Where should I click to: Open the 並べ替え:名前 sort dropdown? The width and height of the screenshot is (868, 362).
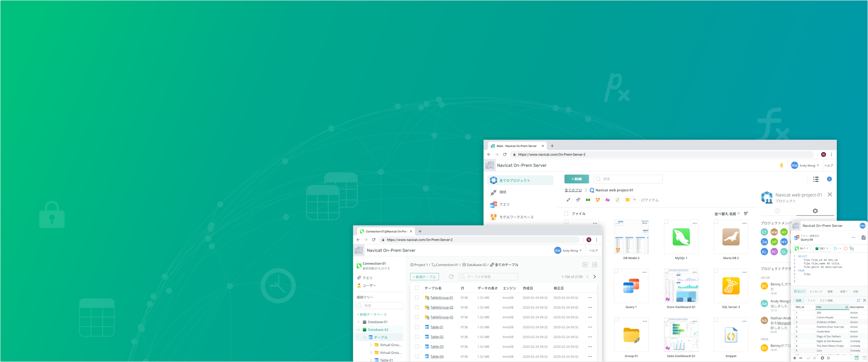point(727,214)
